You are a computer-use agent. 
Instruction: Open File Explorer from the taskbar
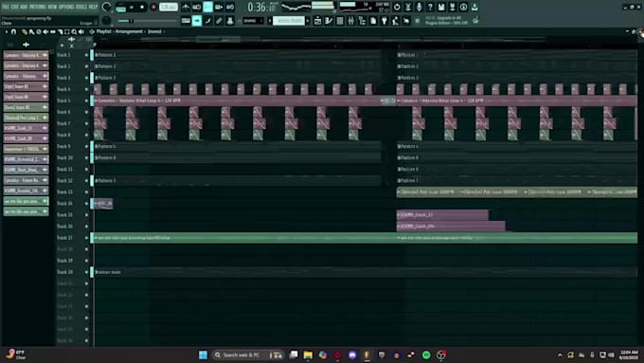(308, 354)
